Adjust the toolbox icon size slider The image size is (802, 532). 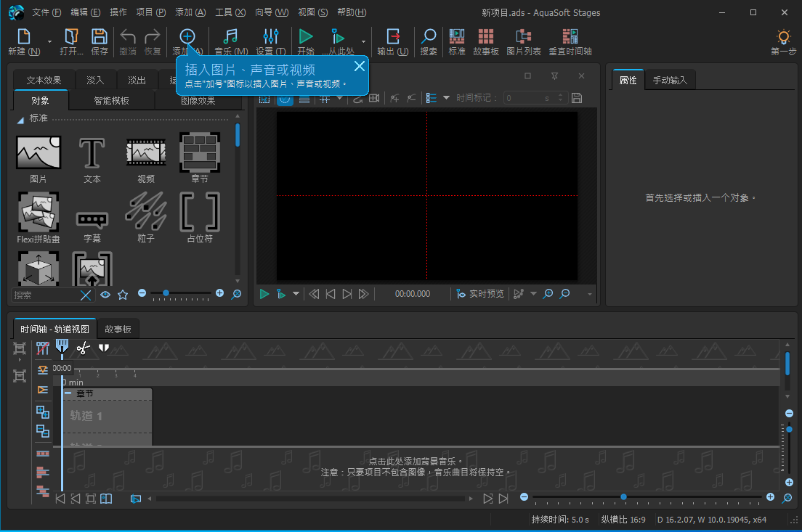point(166,293)
